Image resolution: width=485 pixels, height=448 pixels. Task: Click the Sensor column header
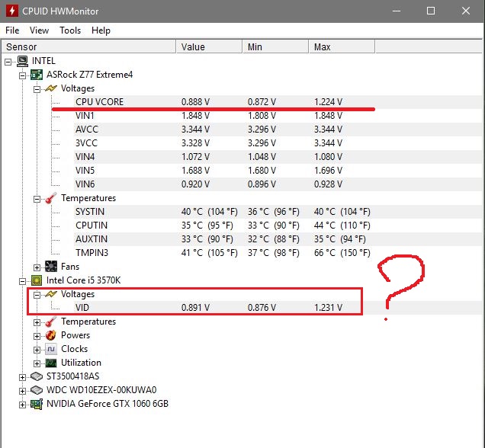tap(88, 46)
